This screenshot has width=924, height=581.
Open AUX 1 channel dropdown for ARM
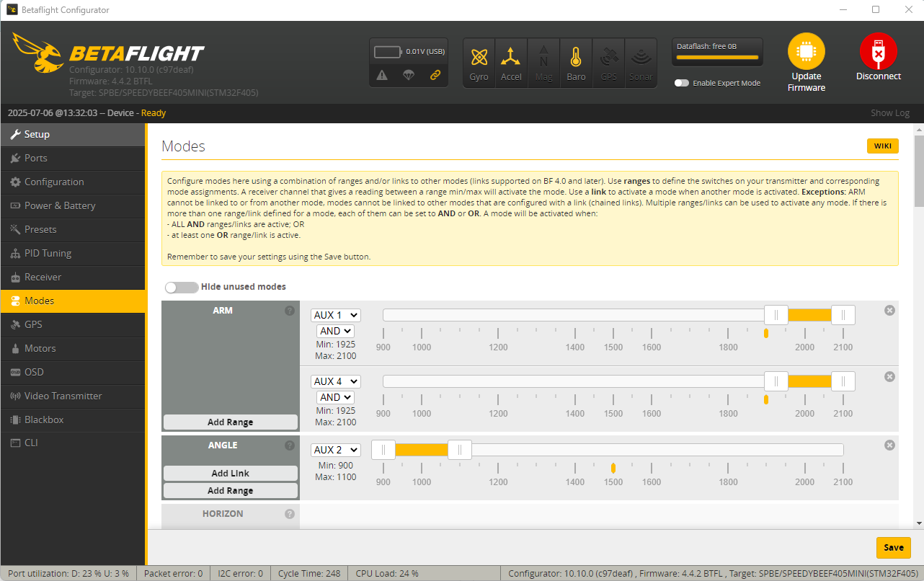click(336, 315)
